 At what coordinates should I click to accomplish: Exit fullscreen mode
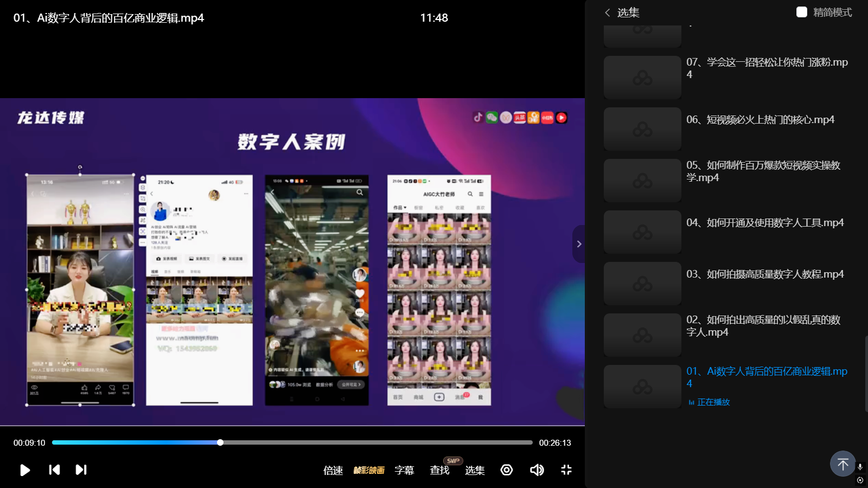(x=566, y=470)
